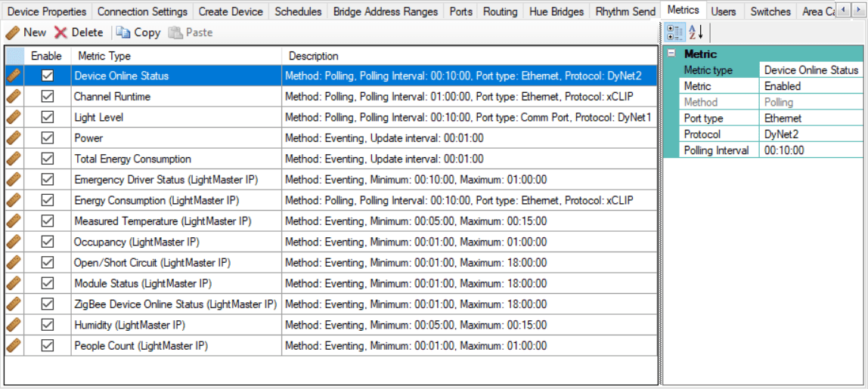This screenshot has height=389, width=868.
Task: Click the Polling Interval property label
Action: point(716,150)
